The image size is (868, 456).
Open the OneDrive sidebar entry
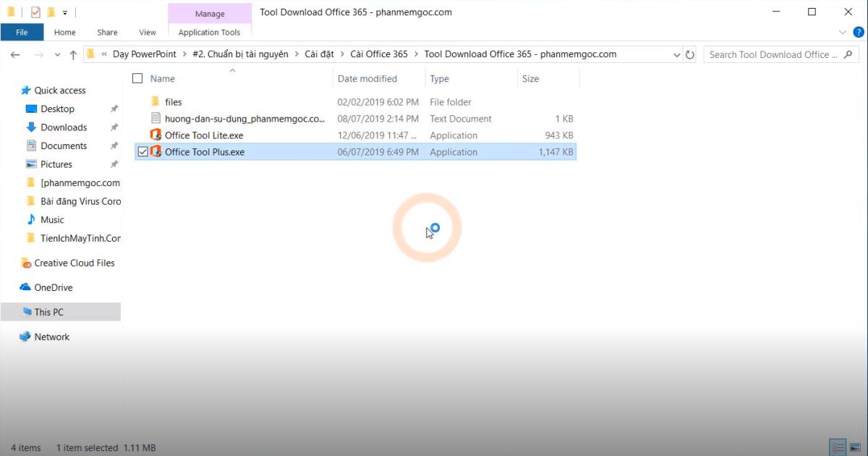(52, 287)
